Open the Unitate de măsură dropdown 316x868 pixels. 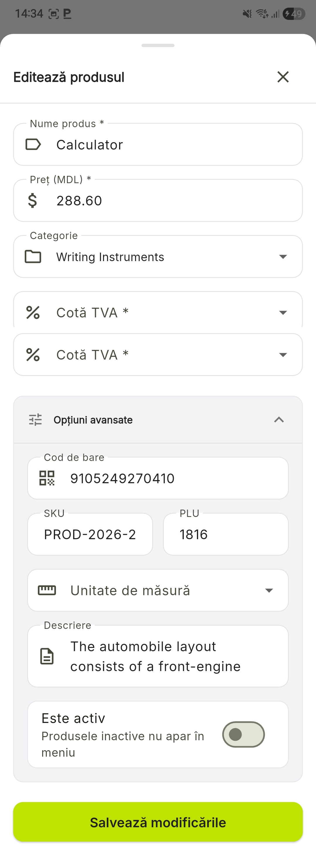[269, 590]
